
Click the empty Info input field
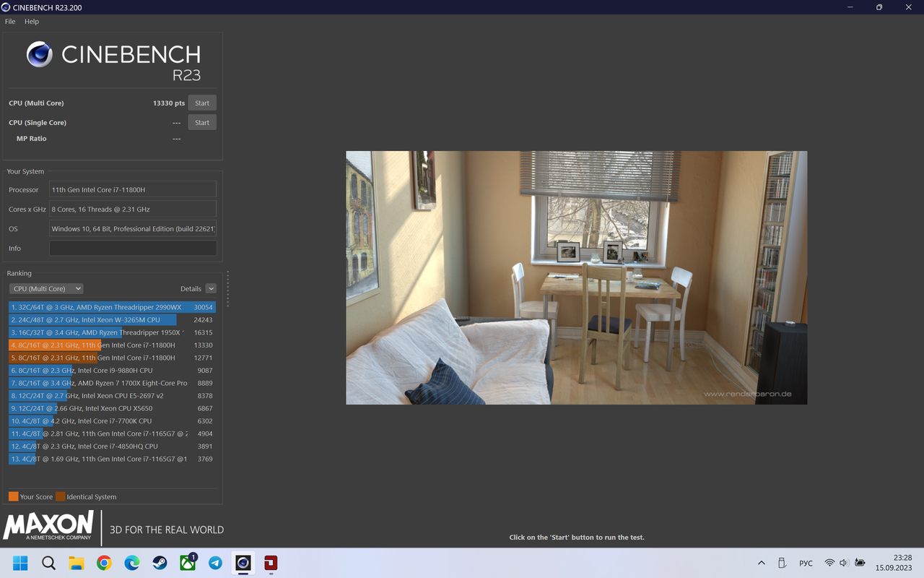pyautogui.click(x=133, y=248)
